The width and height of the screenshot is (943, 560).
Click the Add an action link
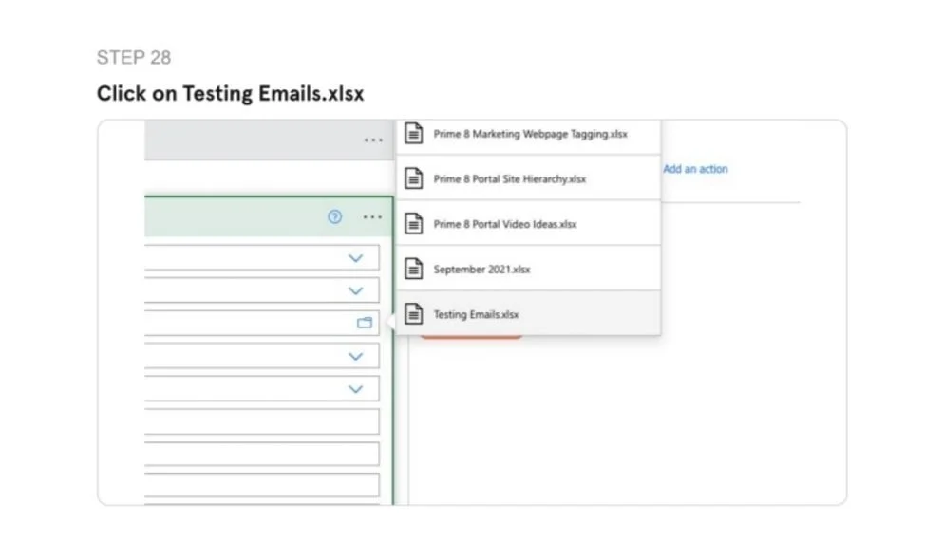[695, 168]
